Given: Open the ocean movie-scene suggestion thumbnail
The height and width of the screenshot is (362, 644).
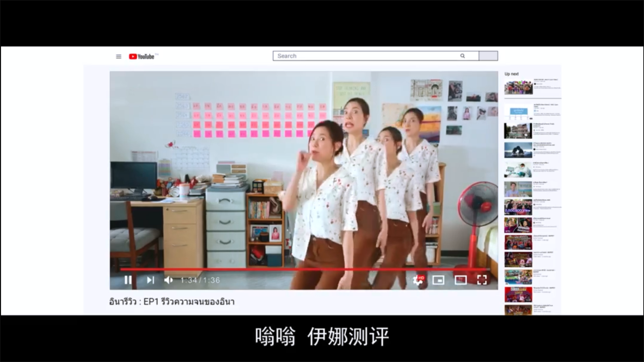Looking at the screenshot, I should [518, 150].
